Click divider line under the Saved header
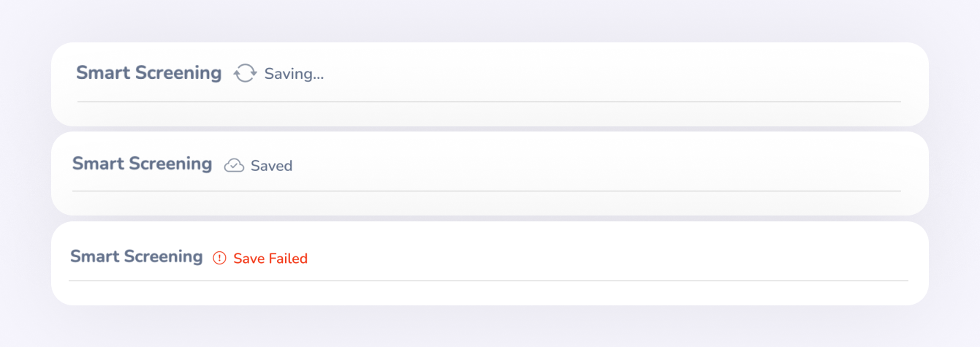Viewport: 980px width, 347px height. pos(486,191)
